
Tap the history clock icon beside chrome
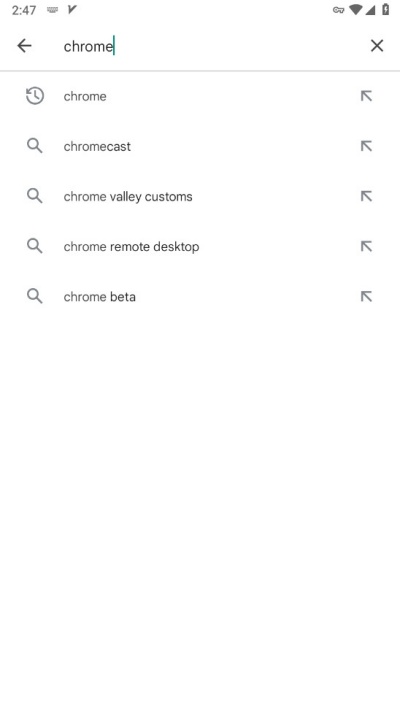coord(35,96)
